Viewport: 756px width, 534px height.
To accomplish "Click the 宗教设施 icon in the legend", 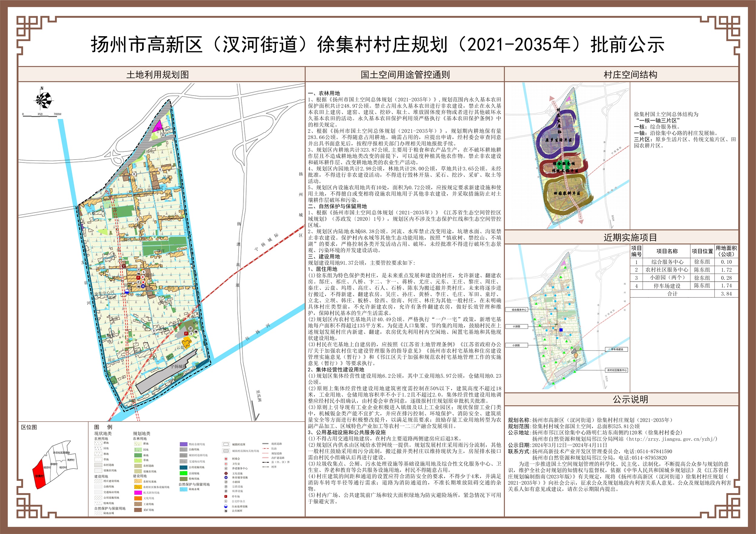I will tap(226, 487).
